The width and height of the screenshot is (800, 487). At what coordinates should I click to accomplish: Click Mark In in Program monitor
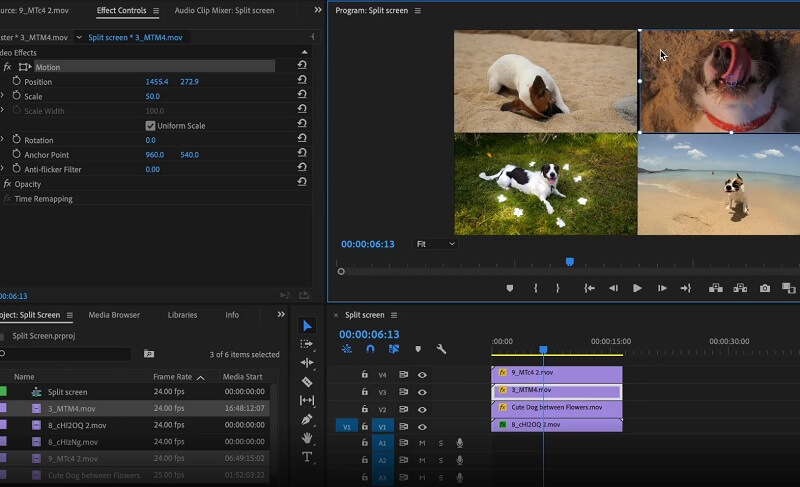536,288
